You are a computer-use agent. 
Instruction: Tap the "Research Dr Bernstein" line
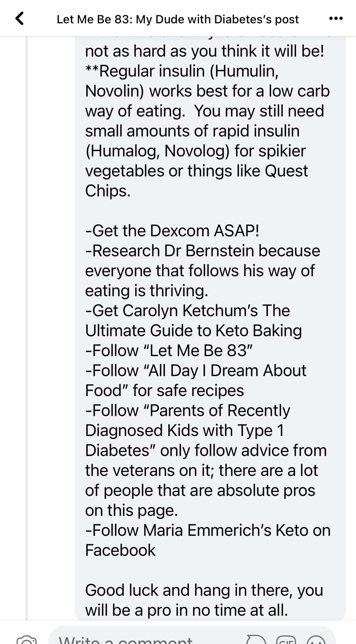tap(203, 251)
